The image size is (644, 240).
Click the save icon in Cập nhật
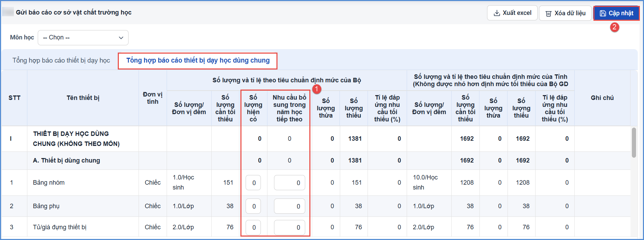click(603, 13)
